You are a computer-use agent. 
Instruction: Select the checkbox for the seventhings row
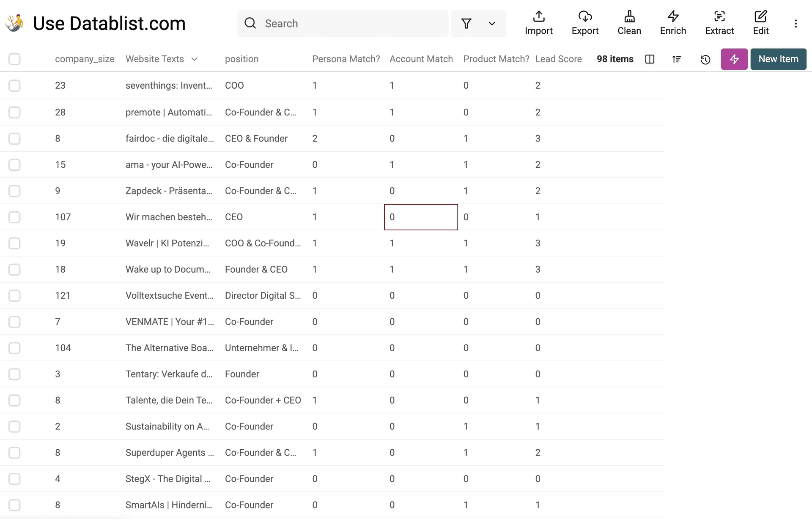point(14,85)
